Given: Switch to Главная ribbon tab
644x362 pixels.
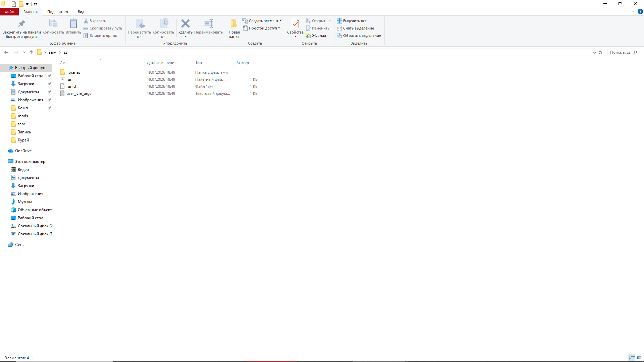Looking at the screenshot, I should point(31,12).
